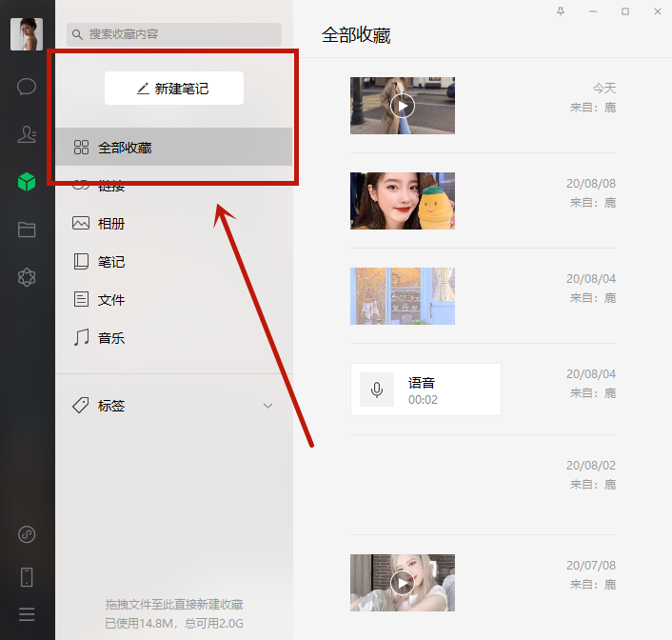The width and height of the screenshot is (672, 640).
Task: Open the 语音 00:02 voice item
Action: pyautogui.click(x=425, y=390)
